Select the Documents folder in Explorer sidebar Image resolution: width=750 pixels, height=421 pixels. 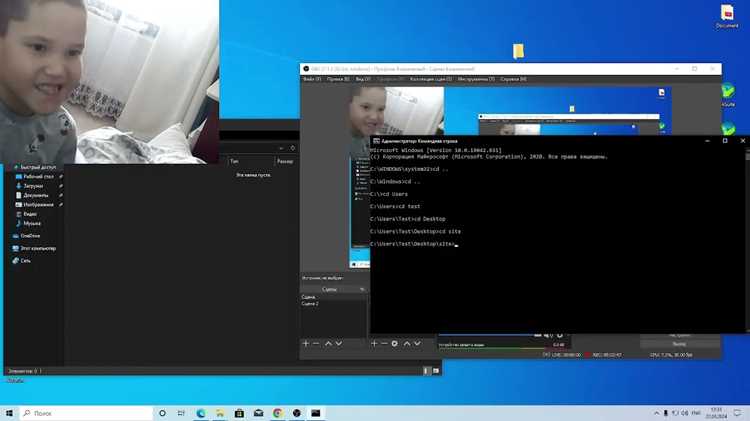(x=36, y=195)
